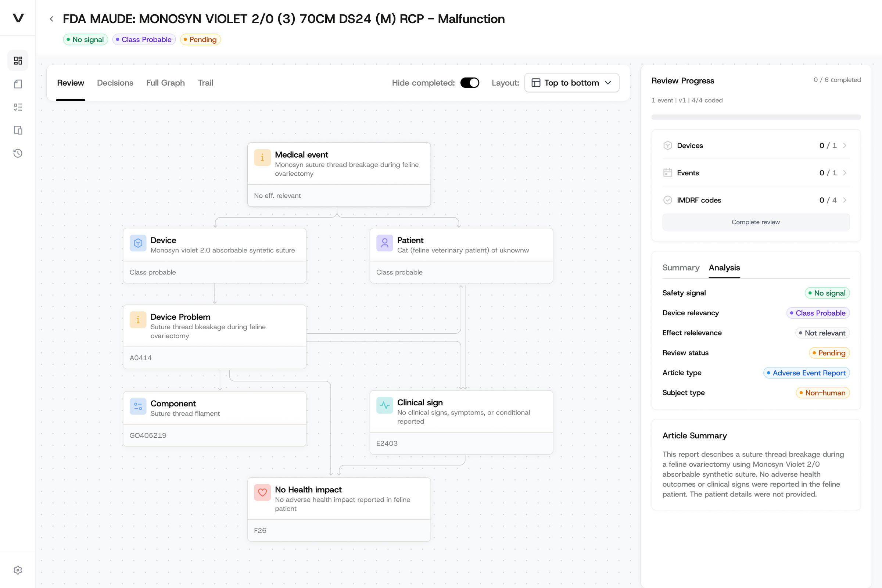Select the No Health impact node title
The image size is (882, 588).
point(308,490)
